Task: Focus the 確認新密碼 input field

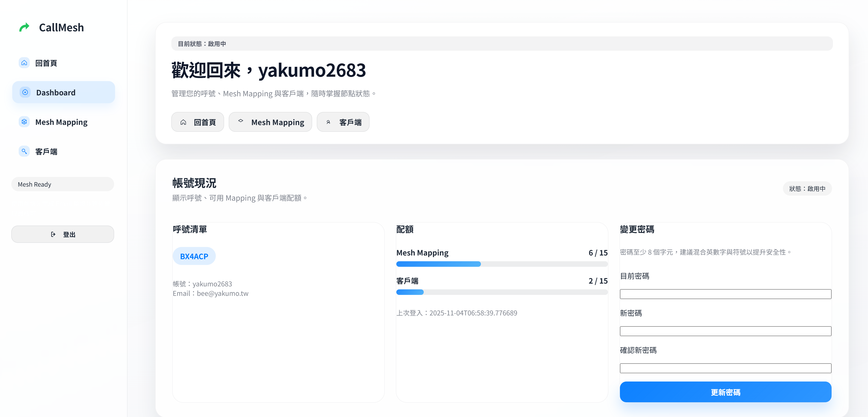Action: point(725,368)
